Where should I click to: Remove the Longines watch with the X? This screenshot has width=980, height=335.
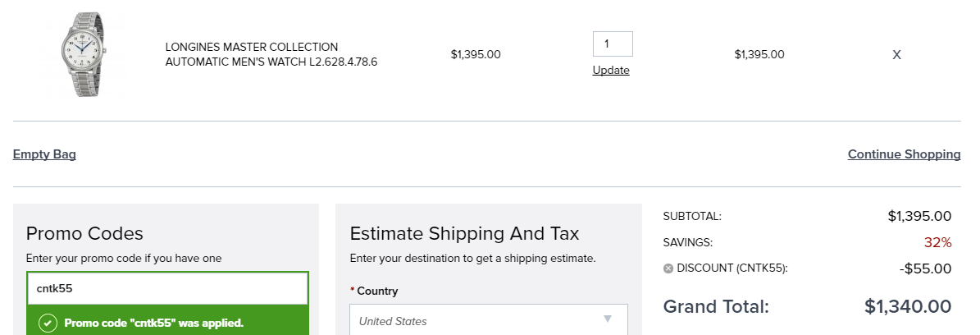896,55
